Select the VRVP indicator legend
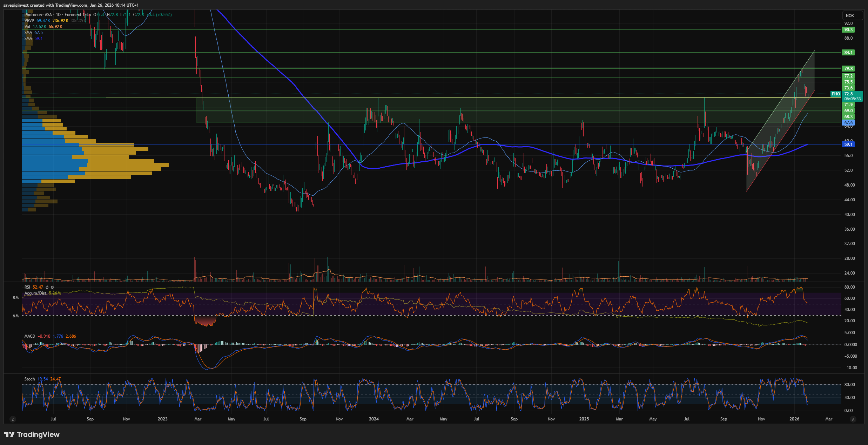 coord(29,21)
